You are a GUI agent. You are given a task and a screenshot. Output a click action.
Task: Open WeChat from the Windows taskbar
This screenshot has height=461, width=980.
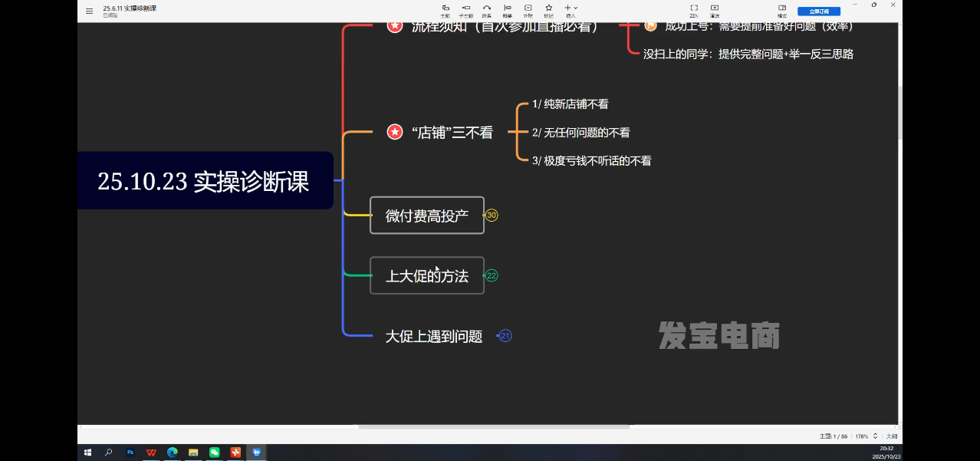coord(215,453)
